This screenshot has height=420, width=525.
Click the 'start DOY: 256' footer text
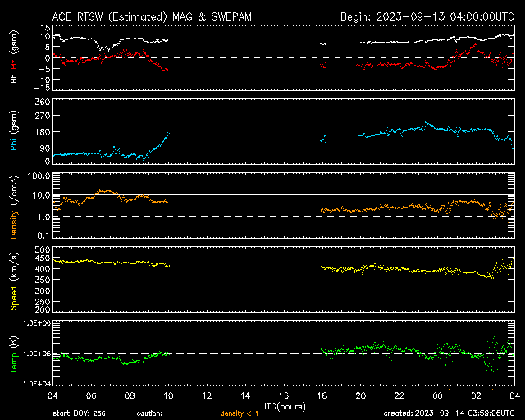[79, 413]
